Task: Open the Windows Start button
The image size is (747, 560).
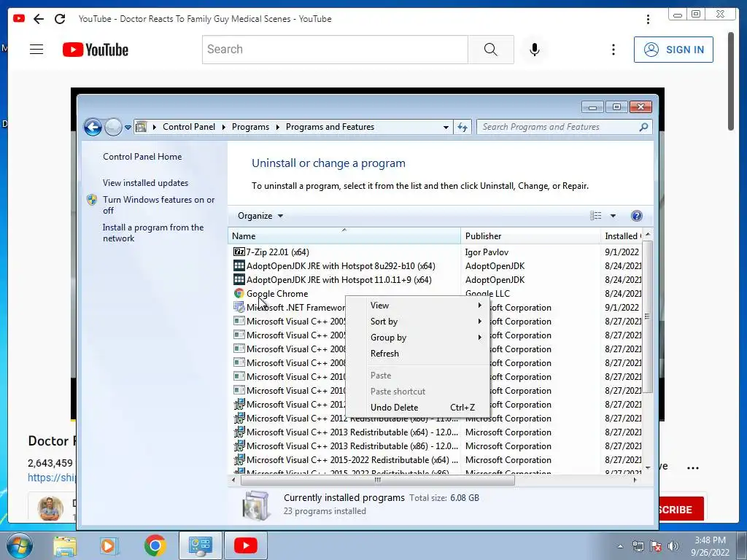Action: coord(19,545)
